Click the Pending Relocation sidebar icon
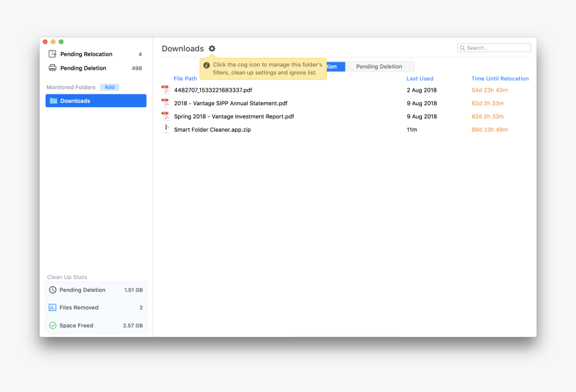 (53, 54)
